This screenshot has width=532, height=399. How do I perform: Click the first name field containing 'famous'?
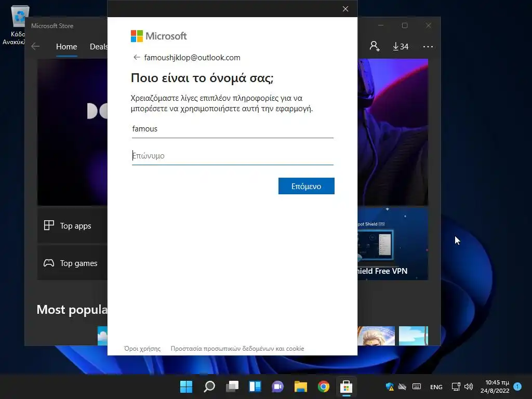pos(232,129)
